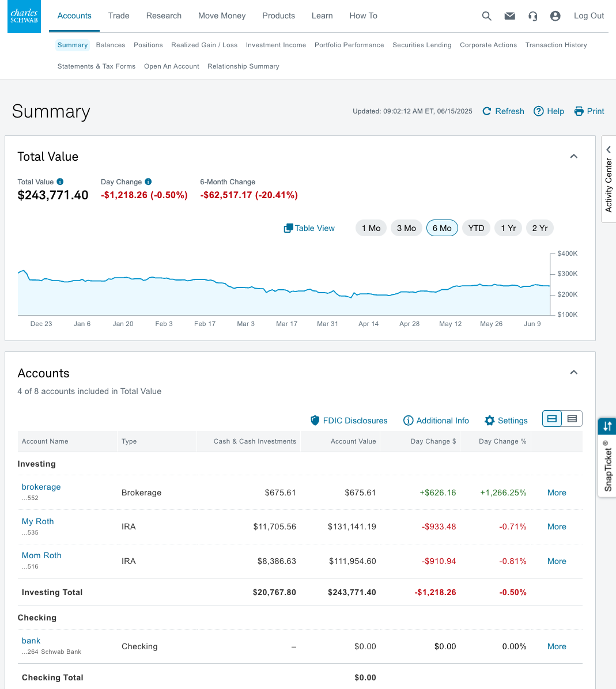Select the 1 Yr chart range
Image resolution: width=616 pixels, height=689 pixels.
tap(508, 228)
